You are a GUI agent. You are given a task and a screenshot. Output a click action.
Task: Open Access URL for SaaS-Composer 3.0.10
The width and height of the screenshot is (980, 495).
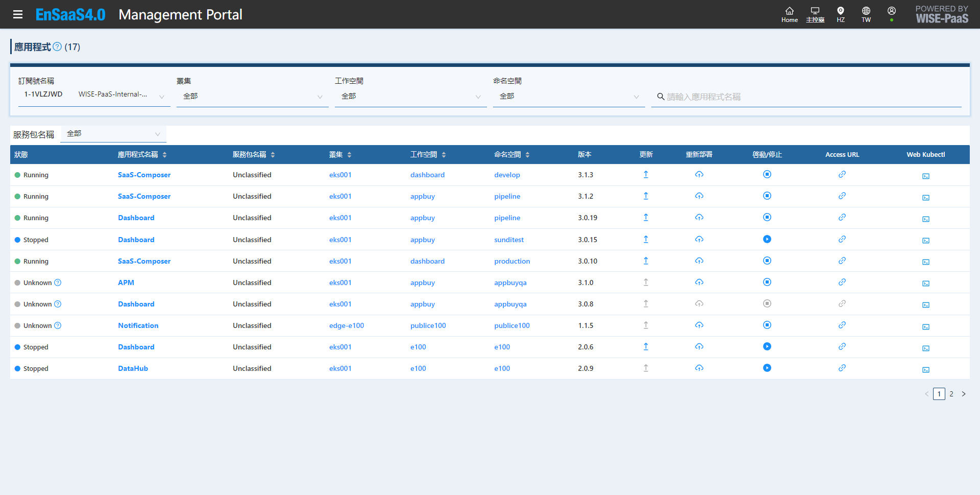(x=842, y=261)
